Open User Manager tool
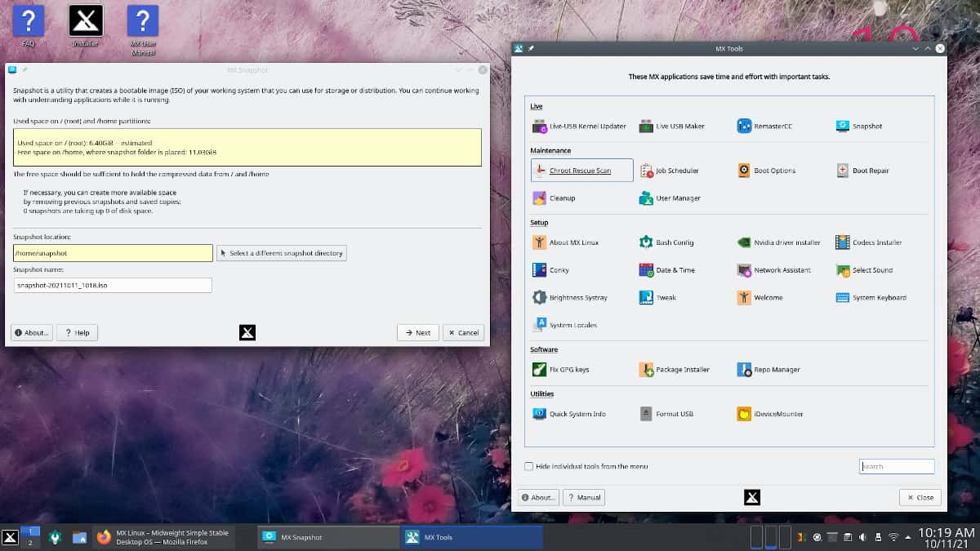The width and height of the screenshot is (980, 551). [x=670, y=198]
